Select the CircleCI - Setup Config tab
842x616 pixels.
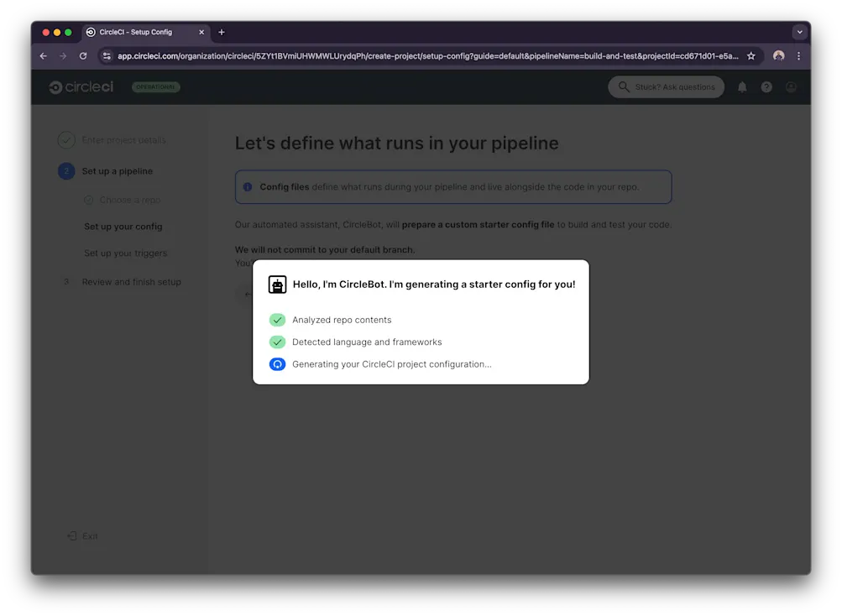click(x=144, y=32)
